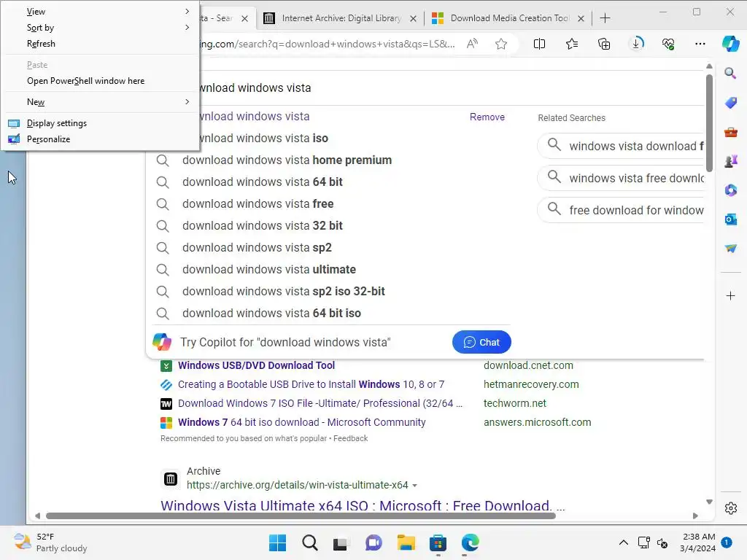Screen dimensions: 747x560
Task: Open sidebar Search magnifier icon
Action: [x=730, y=74]
